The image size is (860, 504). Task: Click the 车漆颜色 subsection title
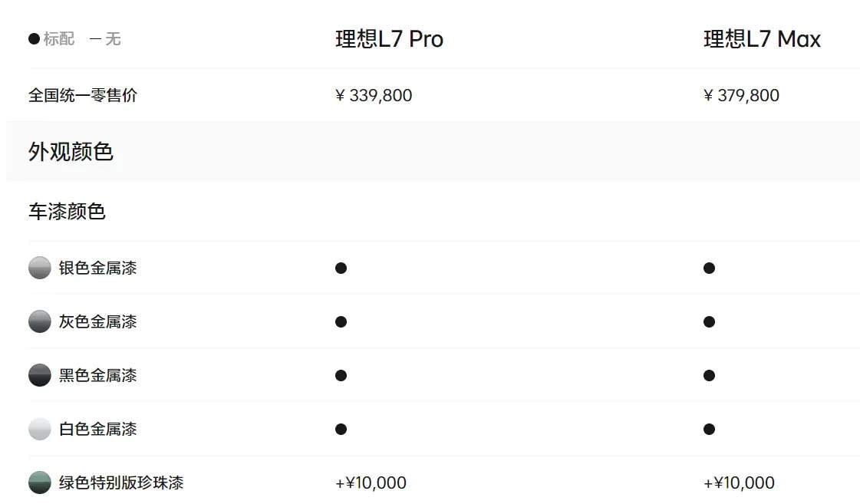point(67,211)
